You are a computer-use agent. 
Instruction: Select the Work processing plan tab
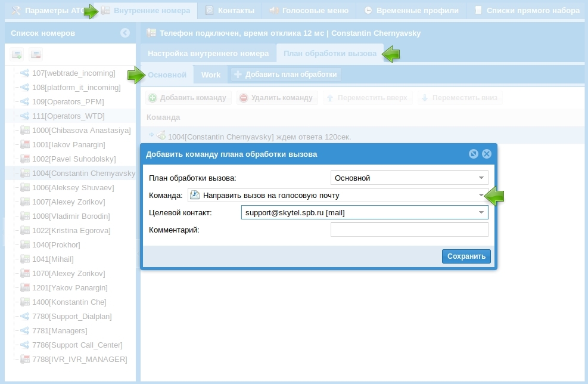point(211,75)
